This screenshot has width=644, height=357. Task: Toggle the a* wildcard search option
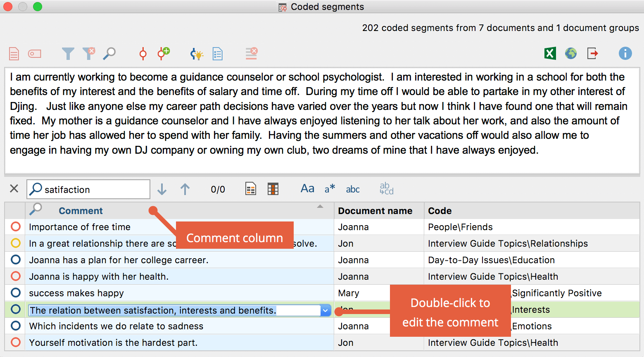click(x=330, y=189)
